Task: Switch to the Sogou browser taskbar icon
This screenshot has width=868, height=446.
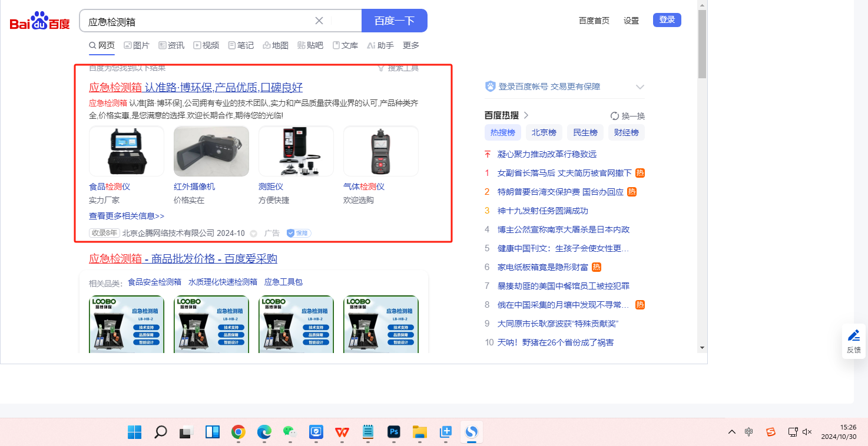Action: click(471, 432)
